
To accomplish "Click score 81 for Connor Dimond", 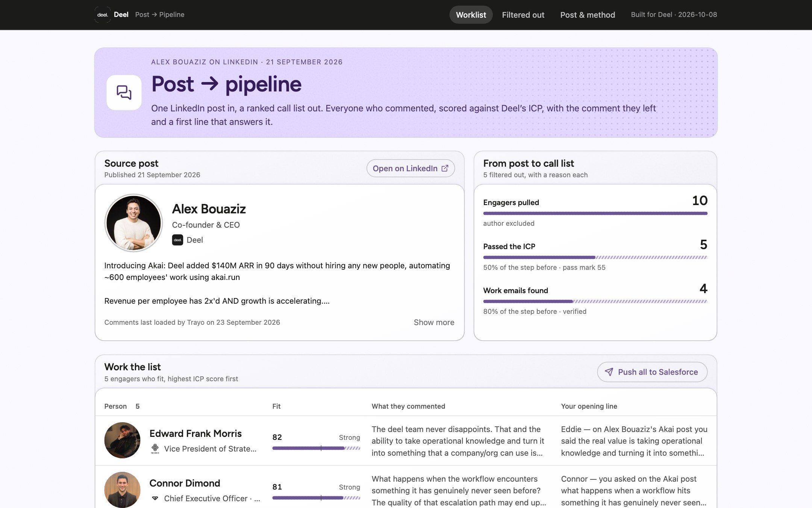I will pyautogui.click(x=277, y=487).
